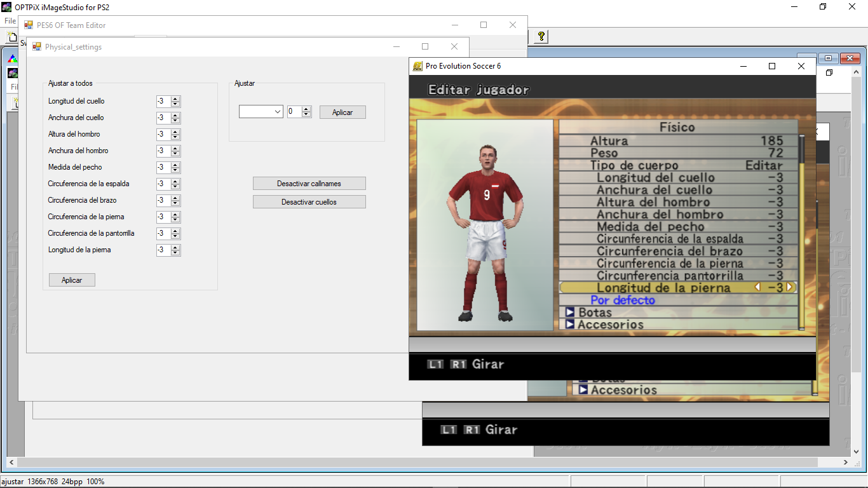Select Circunferencia pantorrilla row in game

679,276
